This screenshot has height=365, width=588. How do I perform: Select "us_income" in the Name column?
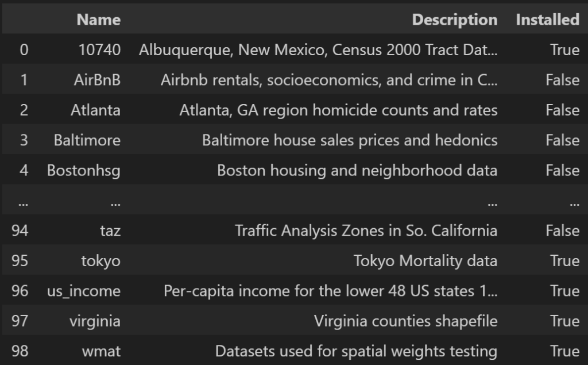tap(84, 291)
